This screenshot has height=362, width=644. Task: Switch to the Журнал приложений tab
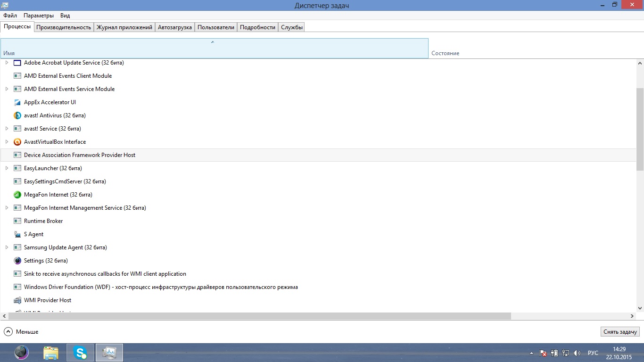(124, 27)
